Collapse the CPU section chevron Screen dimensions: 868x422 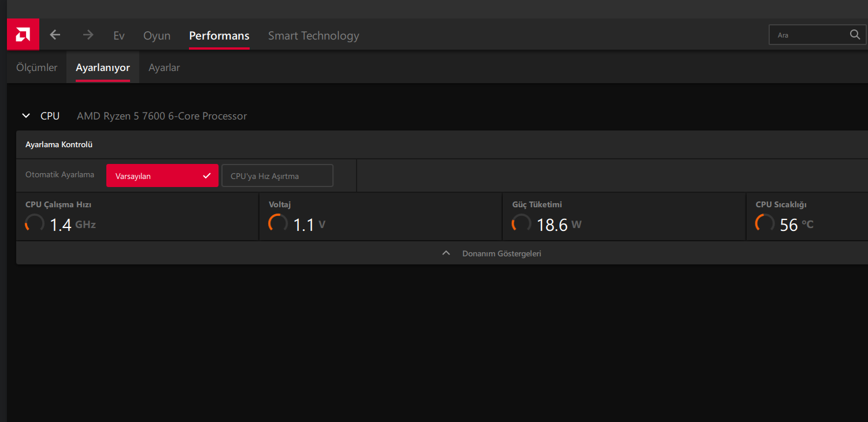(x=26, y=116)
